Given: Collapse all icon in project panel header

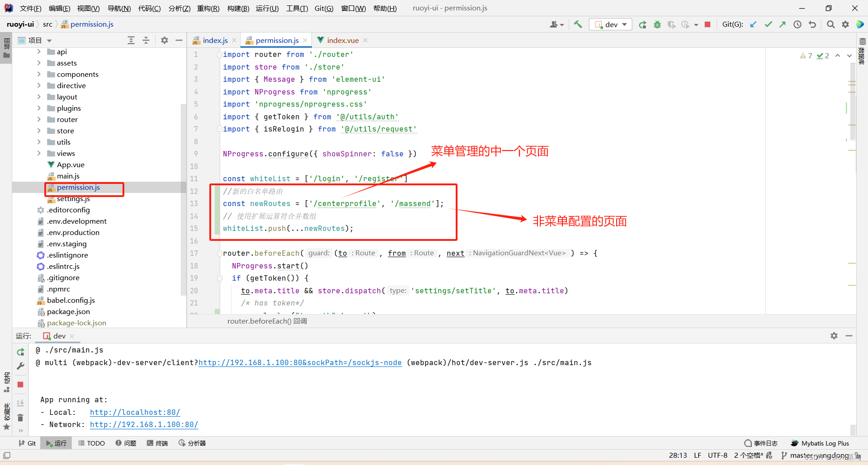Looking at the screenshot, I should point(146,40).
